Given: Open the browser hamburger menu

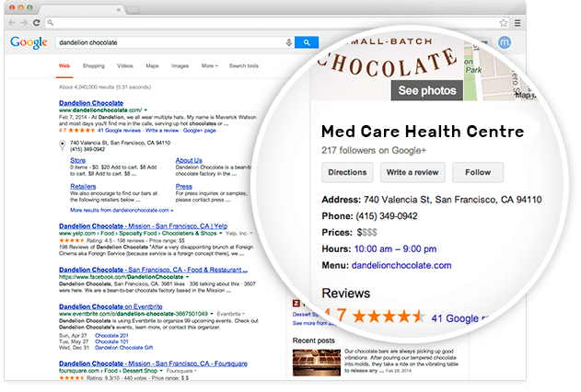Looking at the screenshot, I should click(517, 23).
